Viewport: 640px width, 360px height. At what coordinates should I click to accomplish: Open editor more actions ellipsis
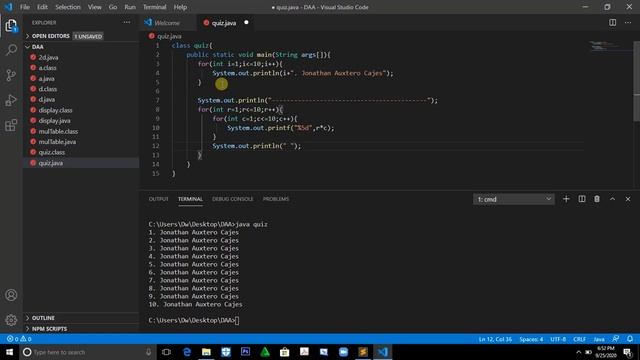[x=628, y=22]
